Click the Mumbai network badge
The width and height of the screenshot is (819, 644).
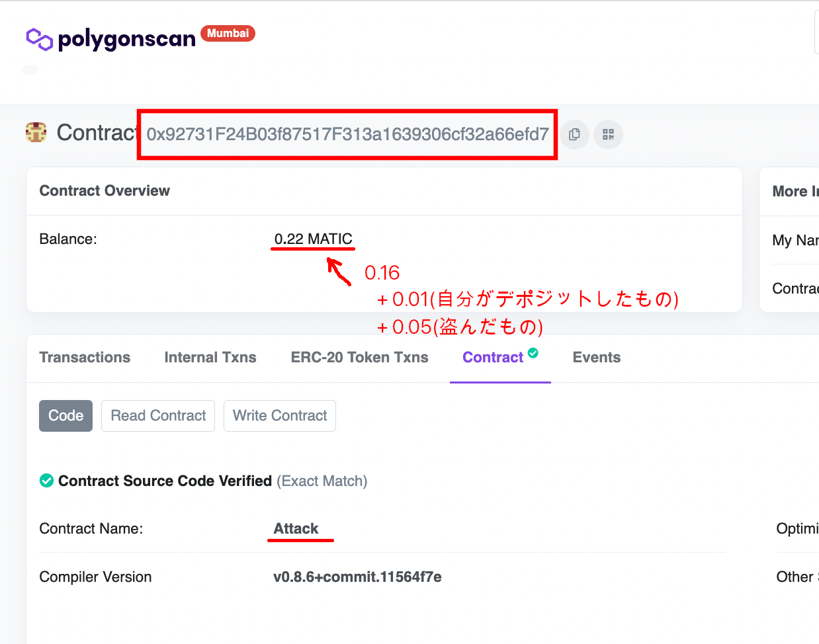pyautogui.click(x=228, y=33)
